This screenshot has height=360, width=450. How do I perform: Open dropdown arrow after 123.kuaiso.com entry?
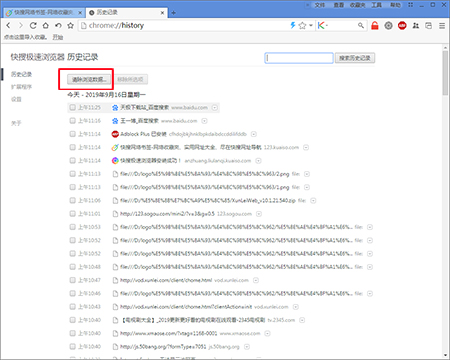(306, 147)
